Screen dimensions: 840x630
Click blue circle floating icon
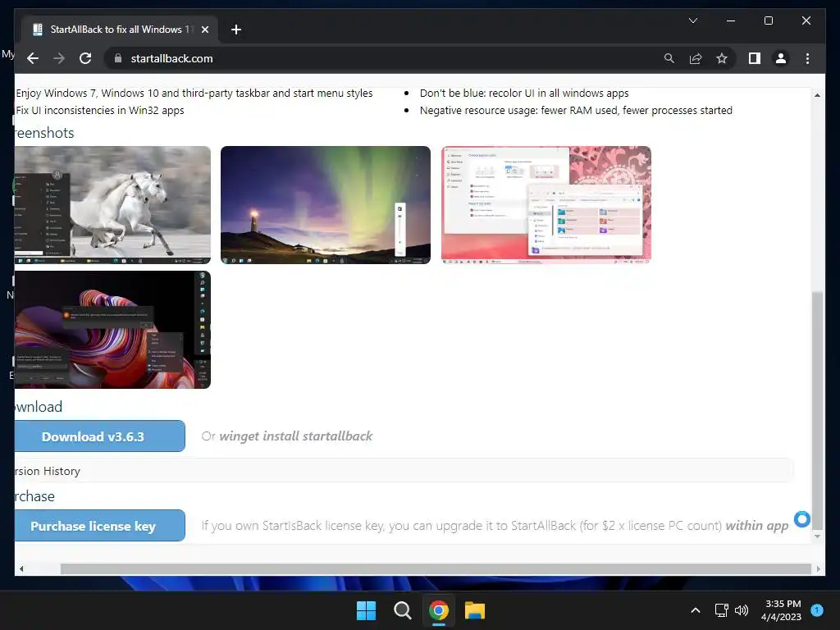(x=802, y=519)
